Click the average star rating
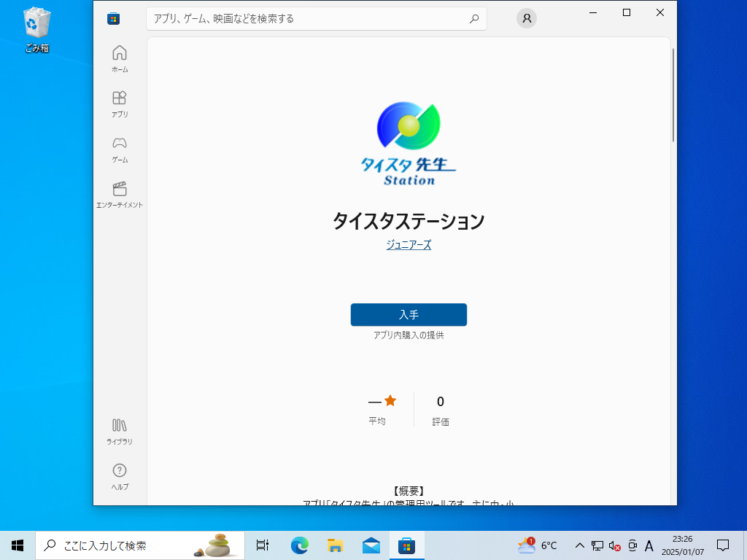This screenshot has height=560, width=747. [382, 401]
